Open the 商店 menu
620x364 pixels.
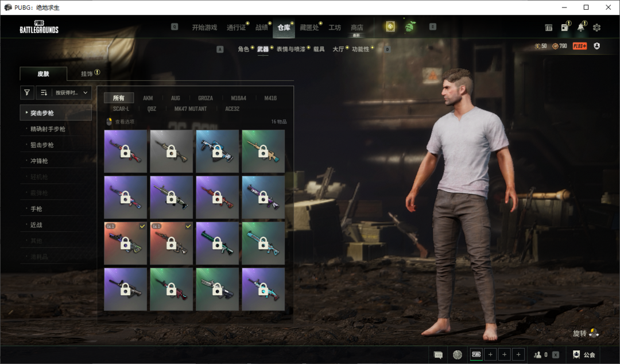coord(356,28)
